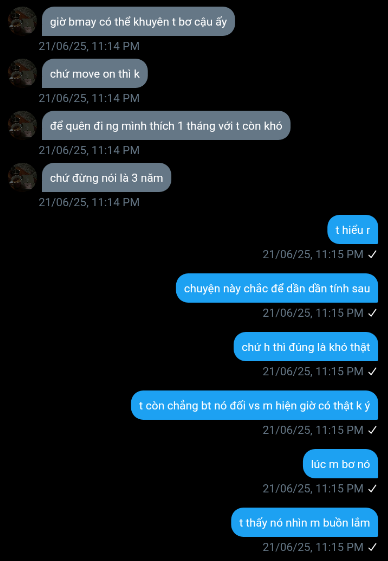Image resolution: width=388 pixels, height=561 pixels.
Task: Click delivered checkmark under "t hiểu r"
Action: 373,254
